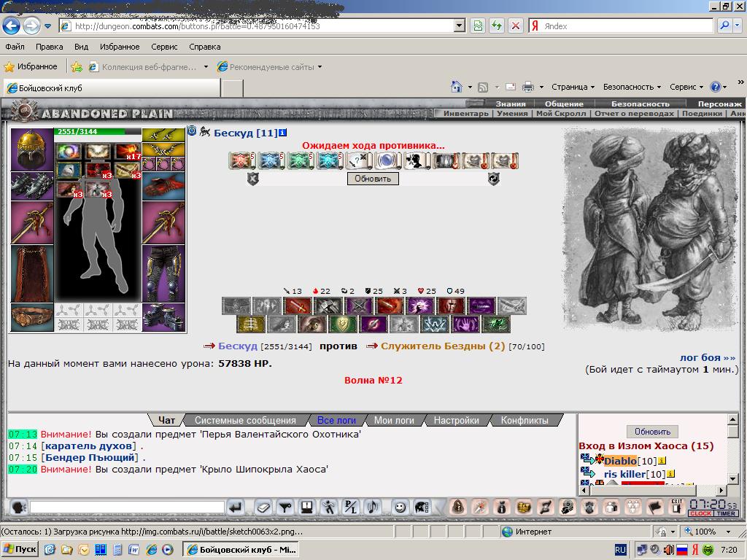Click the grey shield X icon
The width and height of the screenshot is (747, 560).
coord(252,179)
